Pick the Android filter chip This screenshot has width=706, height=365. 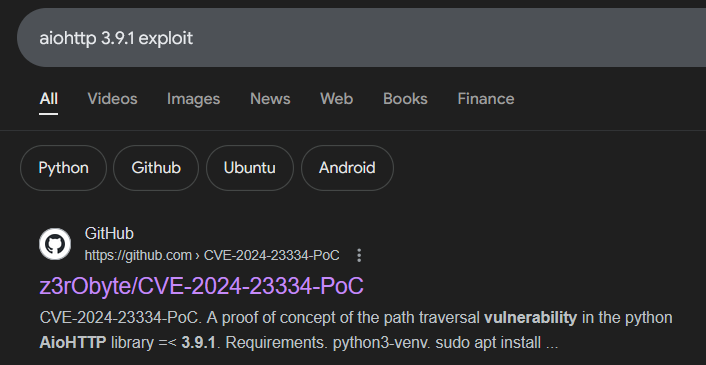pyautogui.click(x=347, y=168)
